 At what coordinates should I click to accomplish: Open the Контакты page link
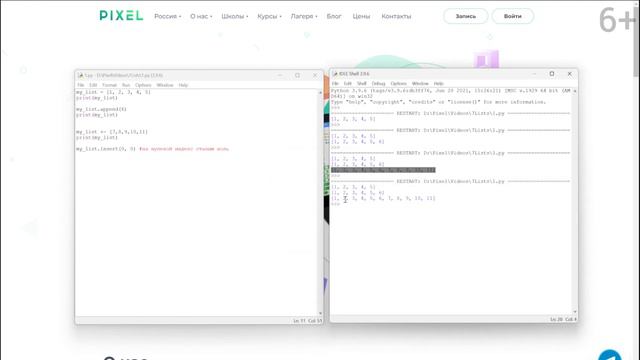pos(396,16)
